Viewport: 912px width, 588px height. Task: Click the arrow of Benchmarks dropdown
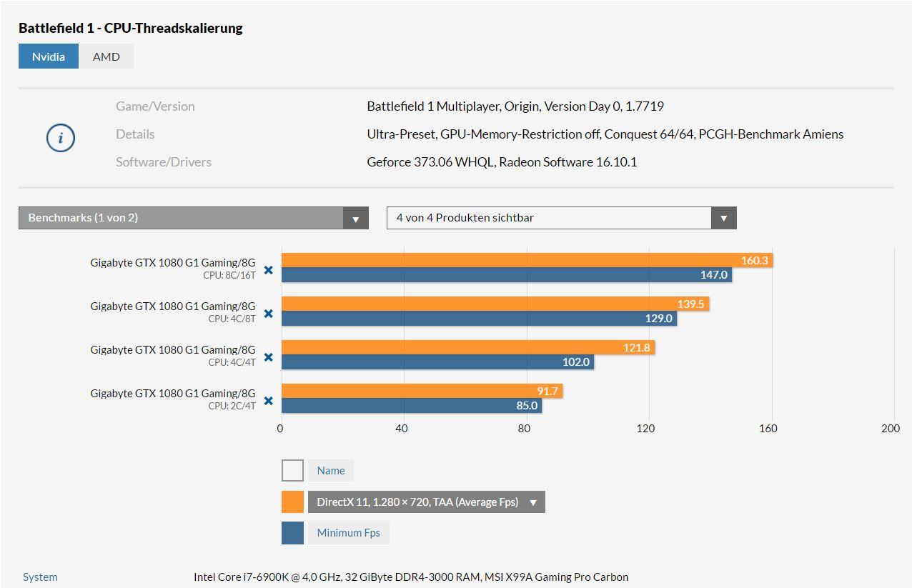[356, 219]
